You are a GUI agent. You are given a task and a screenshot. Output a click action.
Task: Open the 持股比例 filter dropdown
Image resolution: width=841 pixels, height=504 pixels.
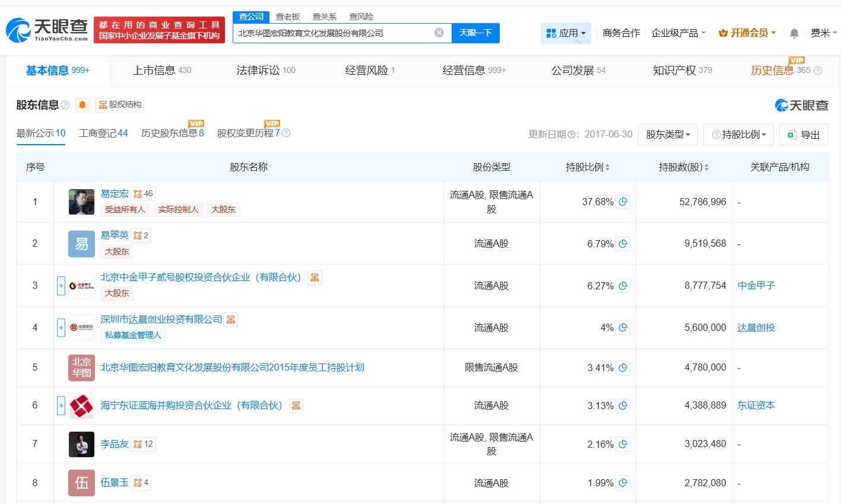point(738,135)
